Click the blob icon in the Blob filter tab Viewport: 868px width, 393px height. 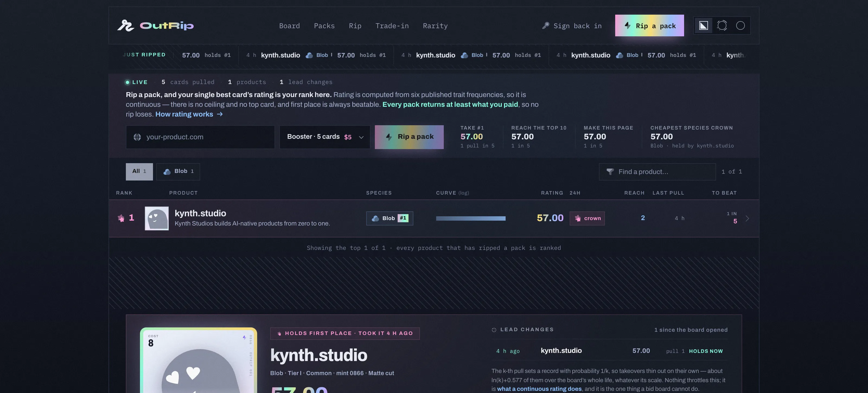[x=167, y=172]
